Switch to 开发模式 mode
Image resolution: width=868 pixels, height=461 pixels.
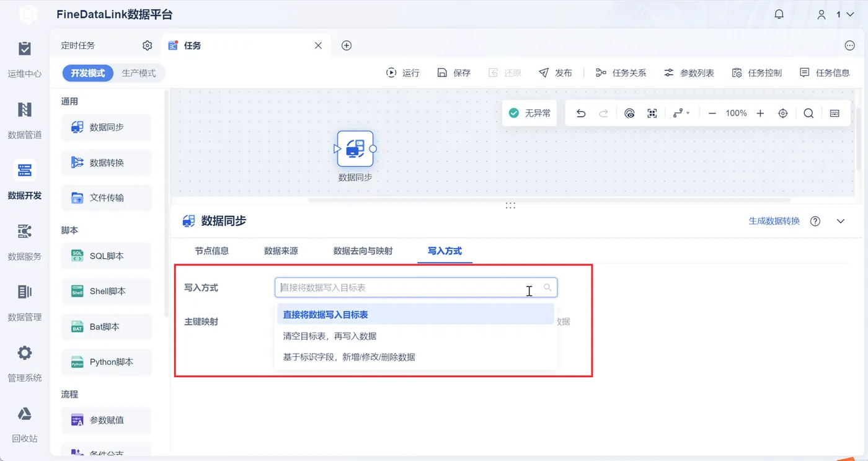pos(88,73)
